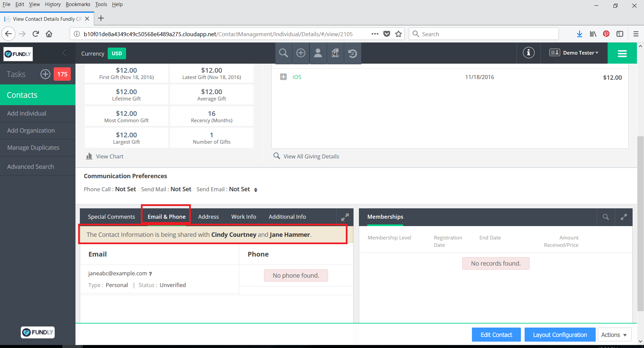Toggle the green hamburger menu button
The width and height of the screenshot is (644, 348).
coord(622,53)
